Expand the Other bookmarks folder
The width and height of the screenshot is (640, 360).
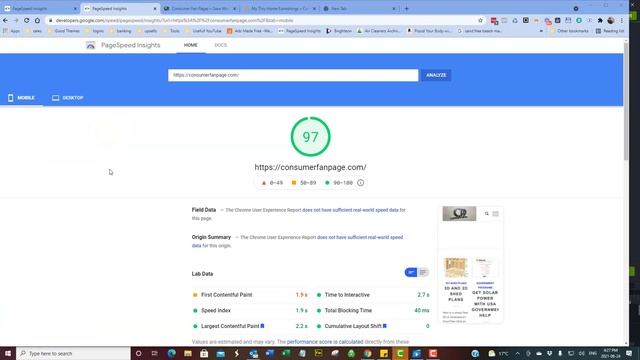[x=569, y=31]
